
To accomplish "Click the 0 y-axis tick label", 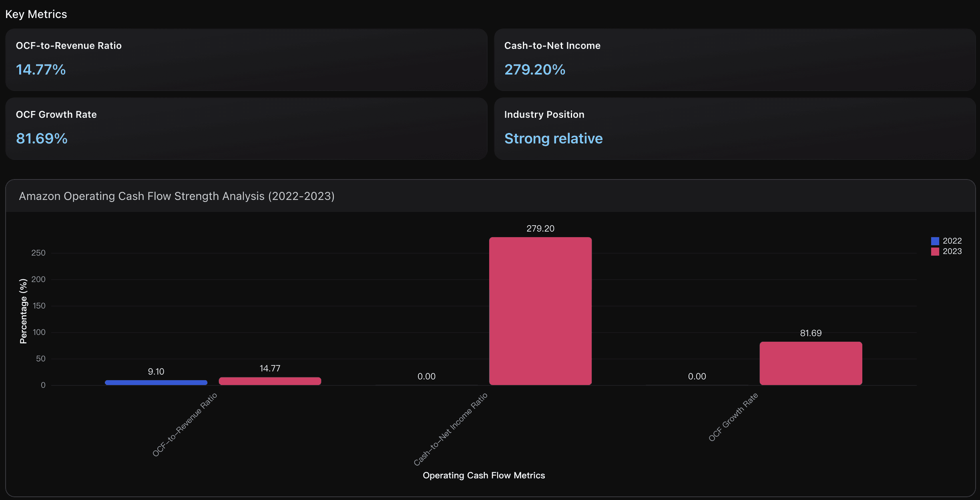I will 43,385.
